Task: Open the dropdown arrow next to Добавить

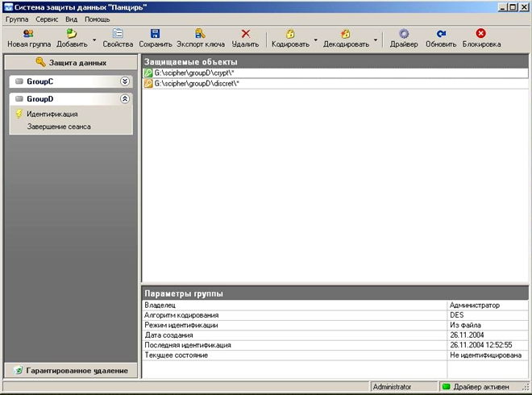Action: click(x=94, y=39)
